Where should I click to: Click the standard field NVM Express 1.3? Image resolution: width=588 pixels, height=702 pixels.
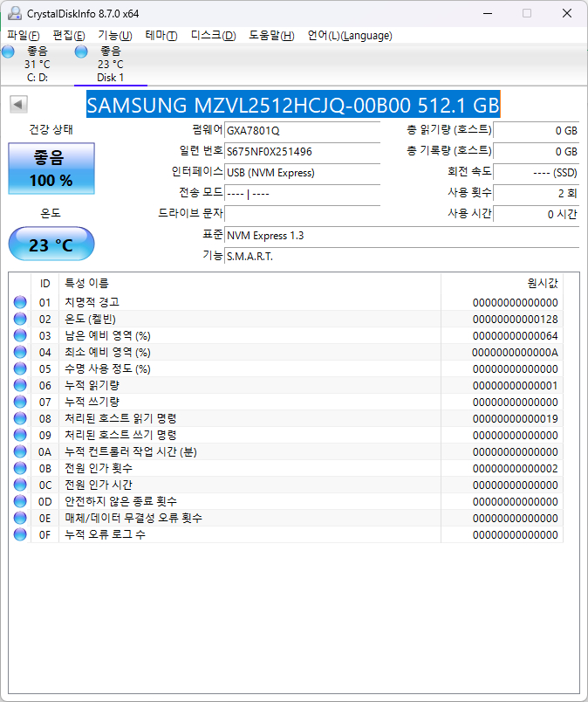(x=402, y=236)
